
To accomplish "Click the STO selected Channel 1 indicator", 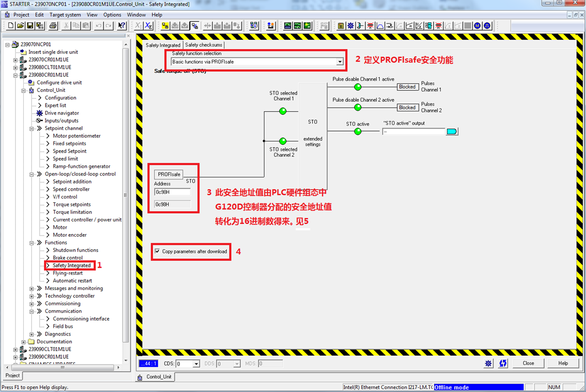I will click(282, 111).
